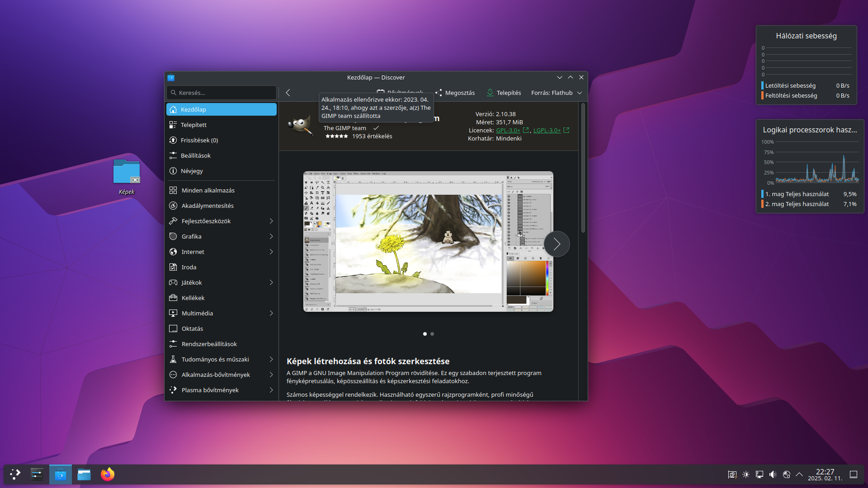Click the 1. mag Teljes használat row

point(809,194)
